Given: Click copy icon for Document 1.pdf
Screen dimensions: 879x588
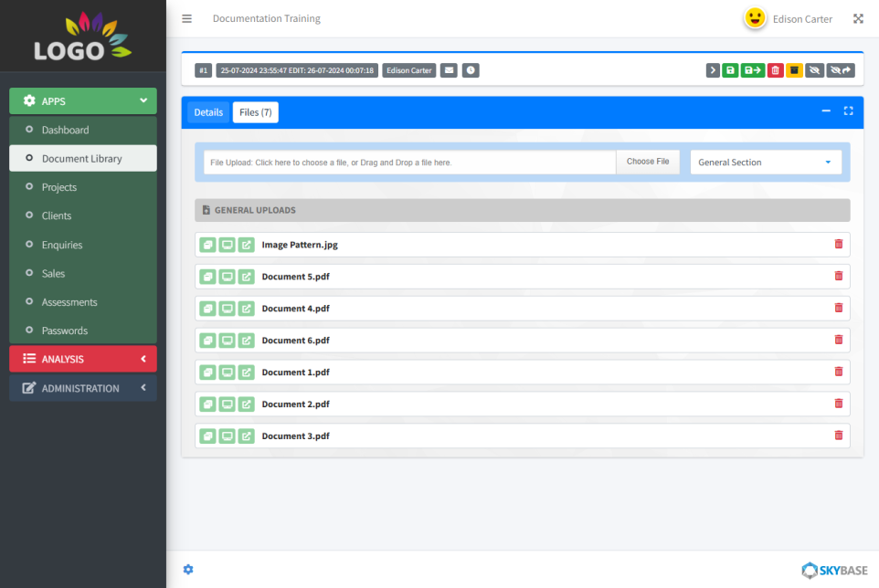Looking at the screenshot, I should pos(207,373).
